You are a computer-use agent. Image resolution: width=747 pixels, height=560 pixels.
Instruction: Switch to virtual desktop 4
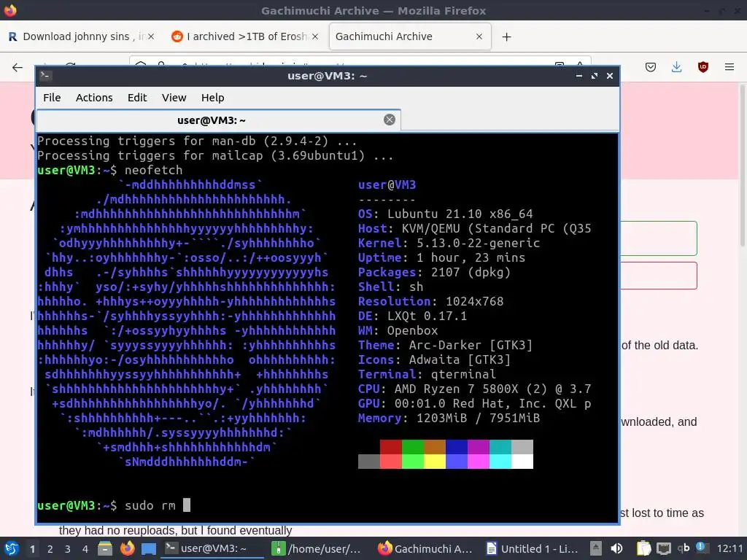coord(85,549)
